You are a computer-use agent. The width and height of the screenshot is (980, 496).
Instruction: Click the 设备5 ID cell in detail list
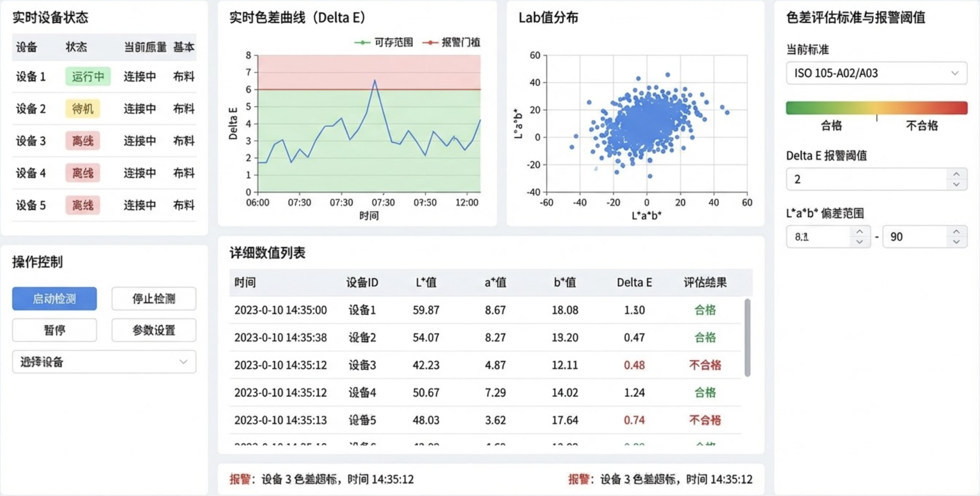point(362,420)
